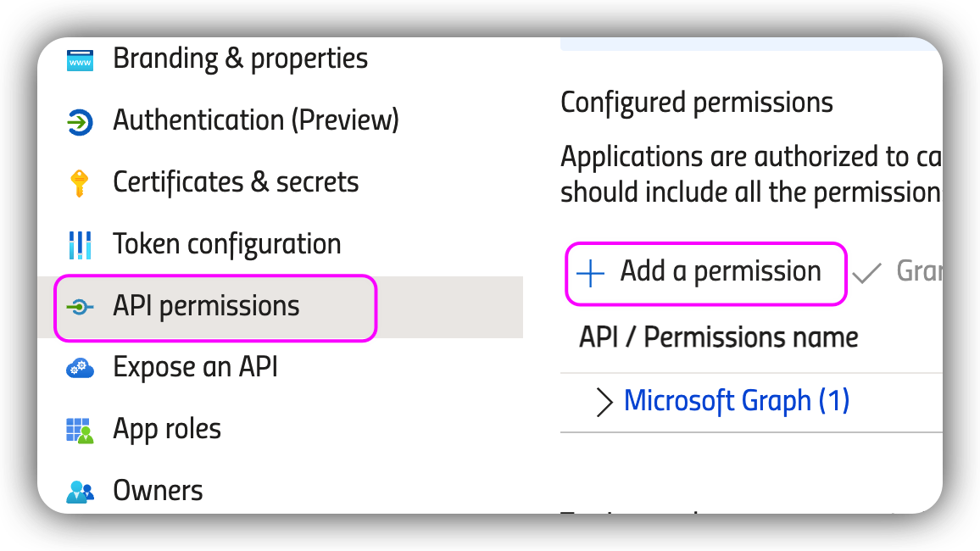
Task: Click the Owners people icon
Action: (80, 491)
